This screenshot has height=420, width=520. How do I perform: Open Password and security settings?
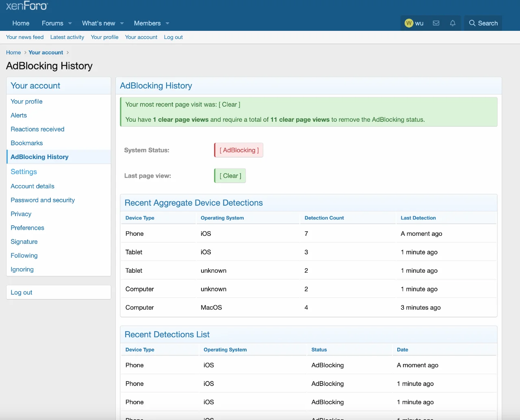43,200
